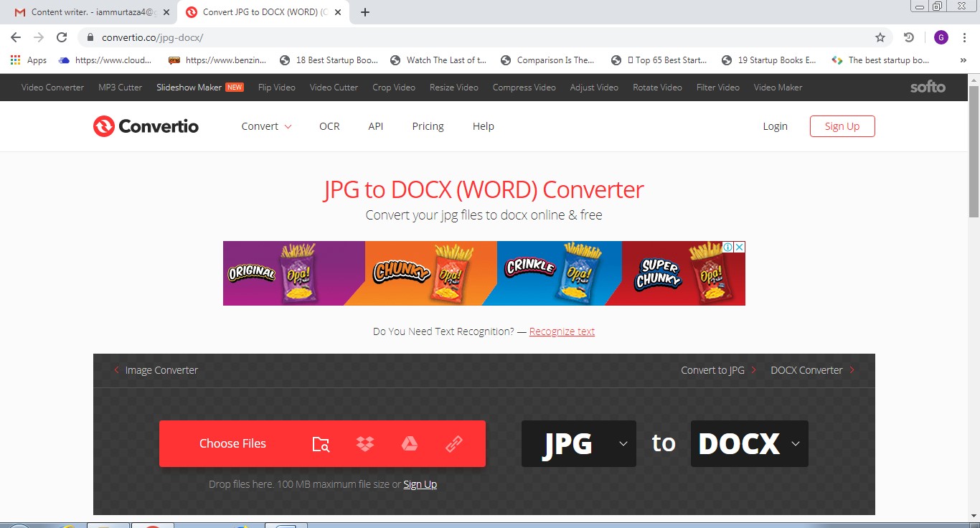
Task: Open The best startup bo bookmark
Action: 880,60
